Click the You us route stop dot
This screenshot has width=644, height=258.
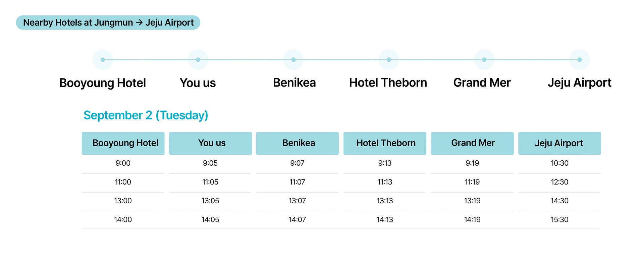pos(198,60)
